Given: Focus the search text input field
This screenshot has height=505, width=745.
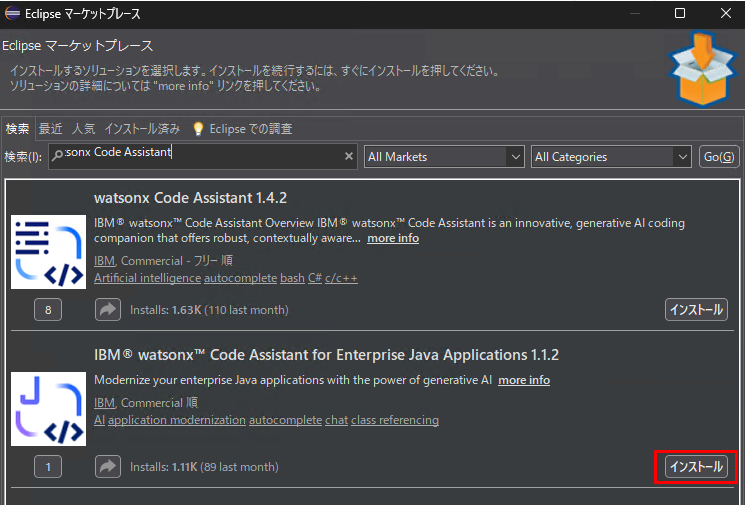Looking at the screenshot, I should click(203, 156).
